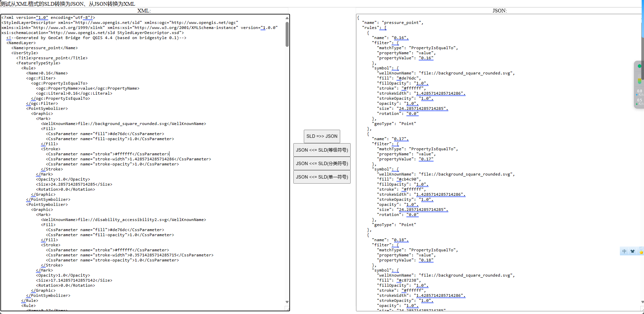Screen dimensions: 644x314
Task: Click the "XML:" label
Action: click(144, 11)
